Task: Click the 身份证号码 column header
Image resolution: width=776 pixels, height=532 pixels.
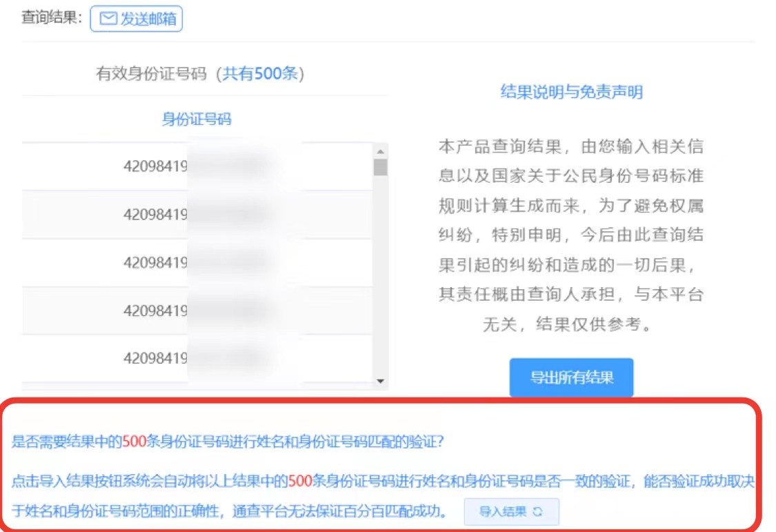Action: 197,119
